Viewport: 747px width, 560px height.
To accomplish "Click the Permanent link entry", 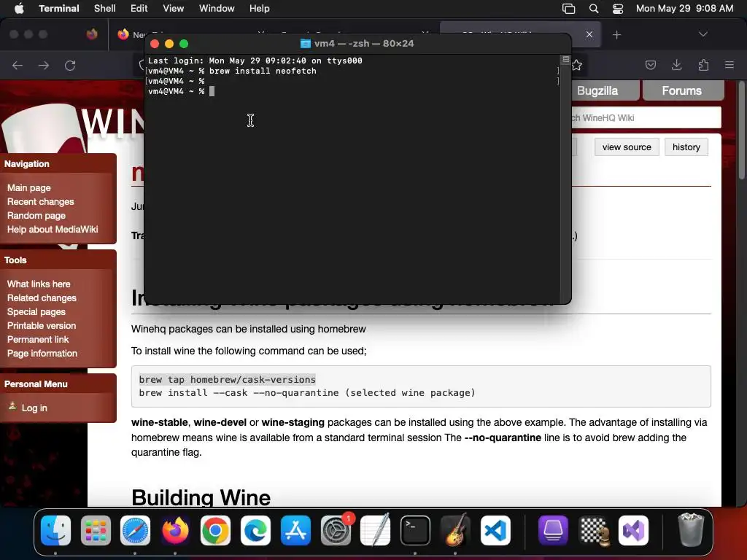I will 38,339.
